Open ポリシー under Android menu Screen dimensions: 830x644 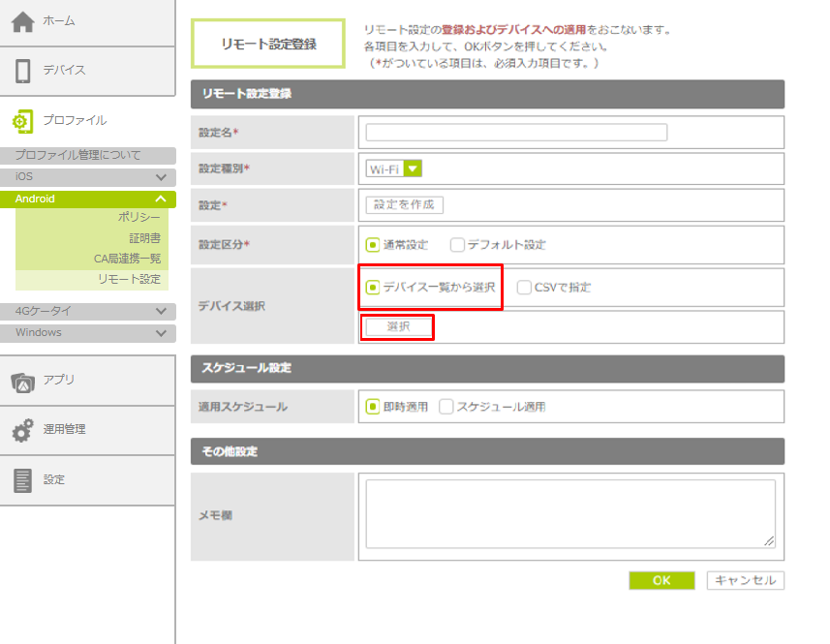139,217
